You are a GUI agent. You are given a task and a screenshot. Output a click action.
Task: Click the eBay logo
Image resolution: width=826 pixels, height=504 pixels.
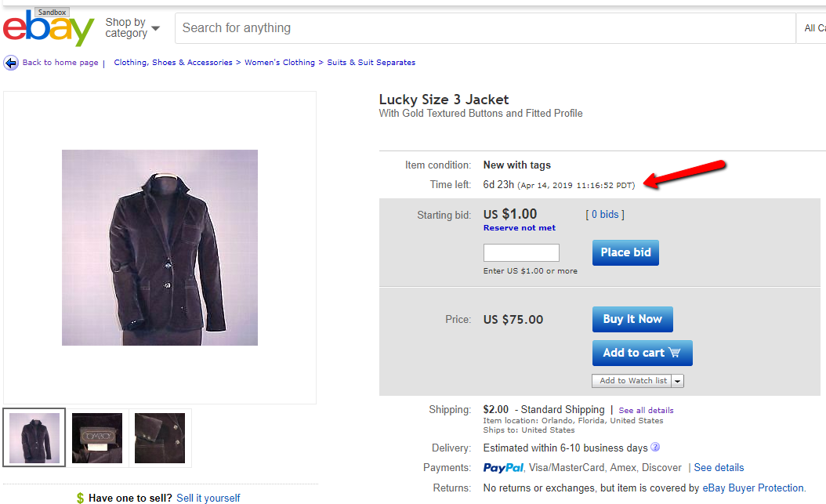click(x=49, y=28)
